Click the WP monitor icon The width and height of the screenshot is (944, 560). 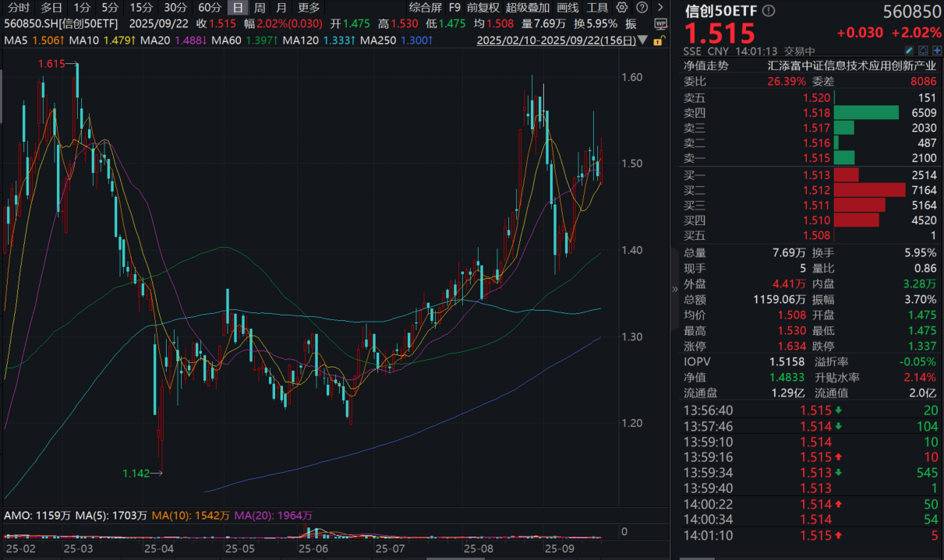[661, 24]
